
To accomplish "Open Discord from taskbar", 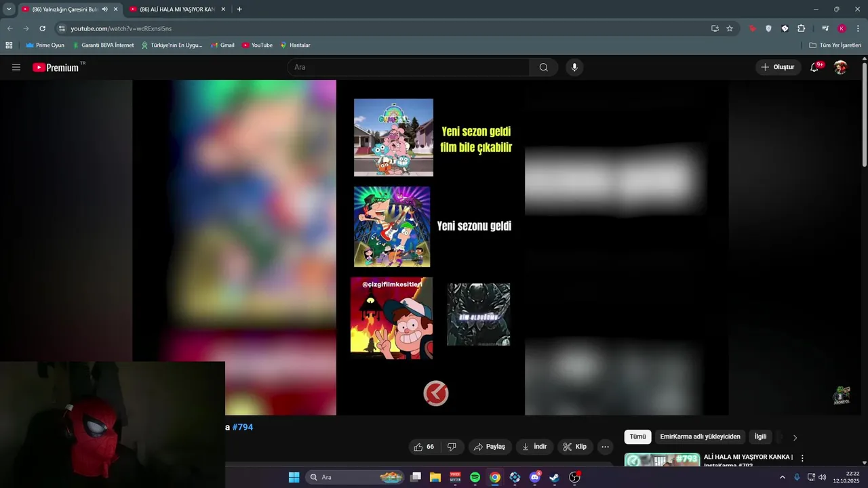I will point(535,477).
